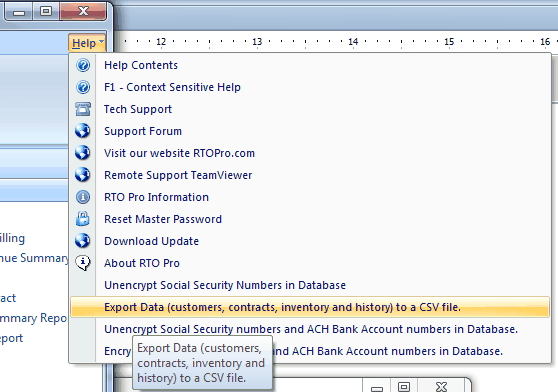Choose Export Data to a CSV file
558x392 pixels.
coord(310,307)
